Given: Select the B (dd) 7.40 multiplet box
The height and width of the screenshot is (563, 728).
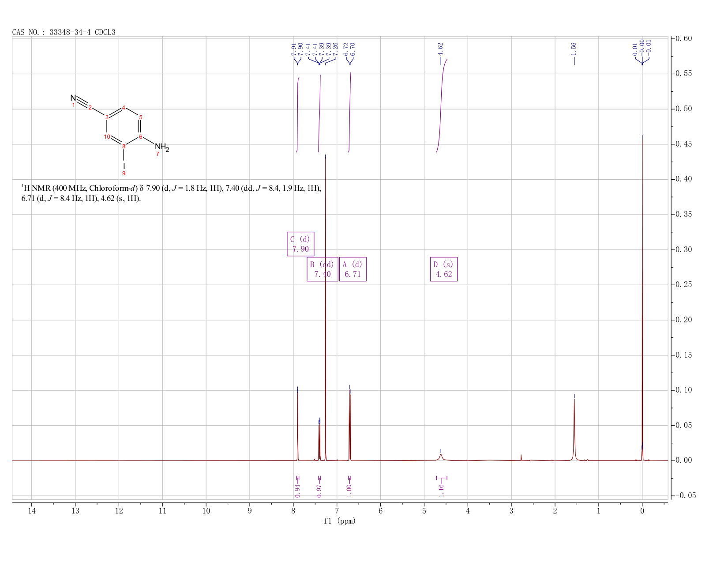Looking at the screenshot, I should (x=323, y=269).
